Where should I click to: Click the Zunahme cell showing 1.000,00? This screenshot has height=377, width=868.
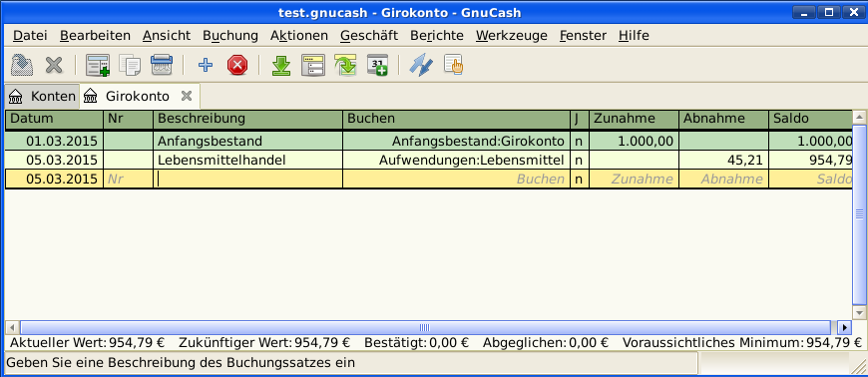(x=634, y=142)
